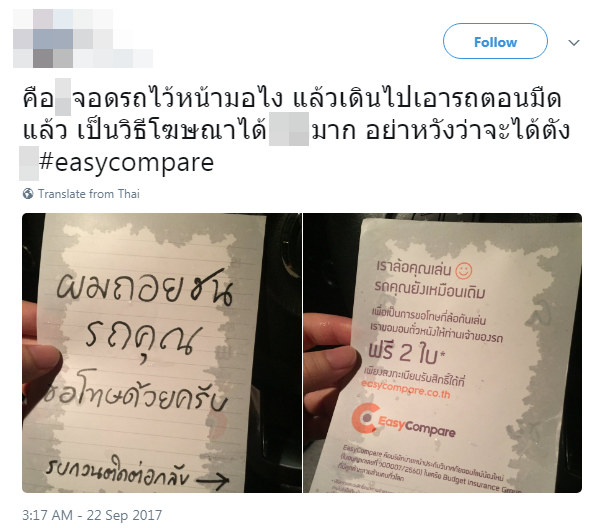The height and width of the screenshot is (528, 589).
Task: Click the orange smiley face on flyer
Action: point(464,270)
